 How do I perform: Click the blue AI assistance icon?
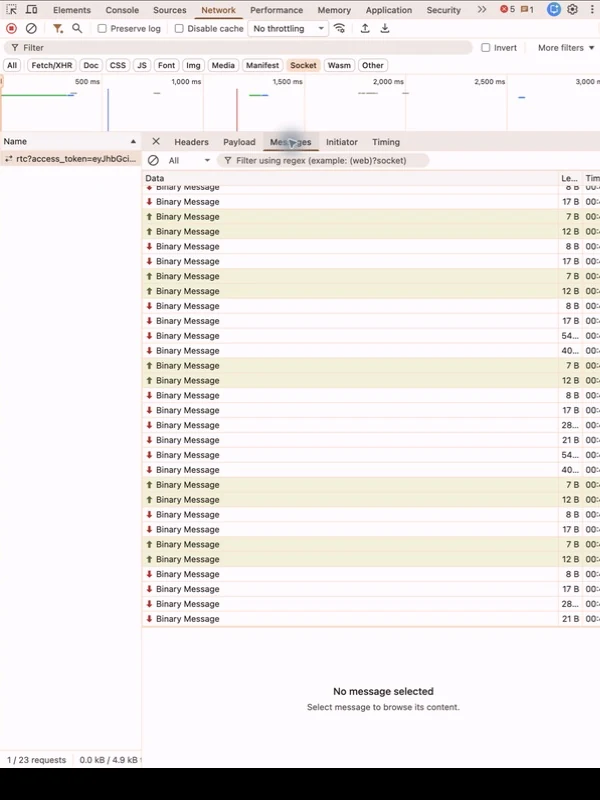point(554,10)
